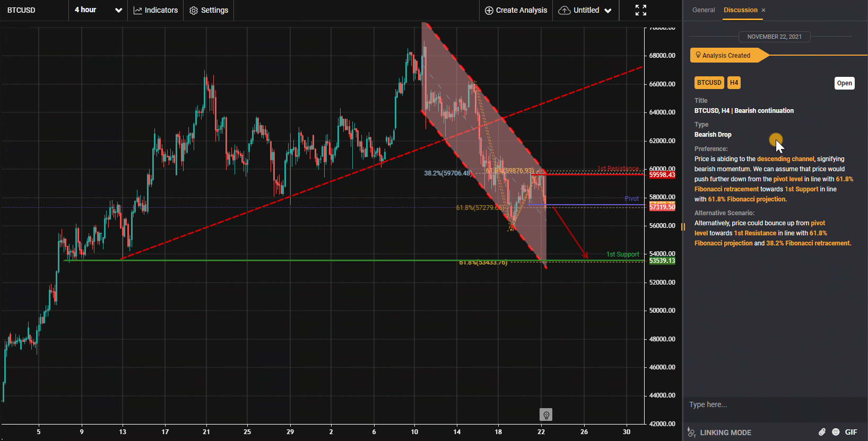Switch to the General tab
Image resolution: width=868 pixels, height=441 pixels.
(x=704, y=10)
